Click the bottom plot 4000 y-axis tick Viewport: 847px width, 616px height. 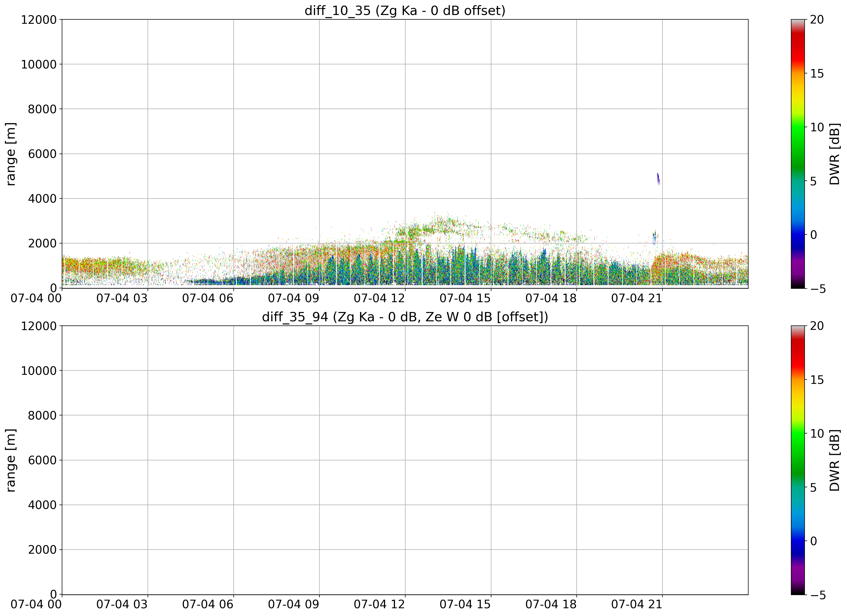(43, 505)
